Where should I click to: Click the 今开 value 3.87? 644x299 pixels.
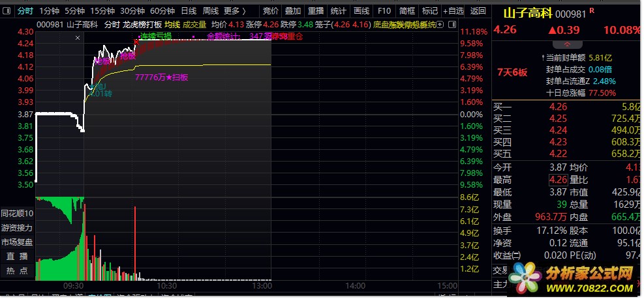[559, 167]
